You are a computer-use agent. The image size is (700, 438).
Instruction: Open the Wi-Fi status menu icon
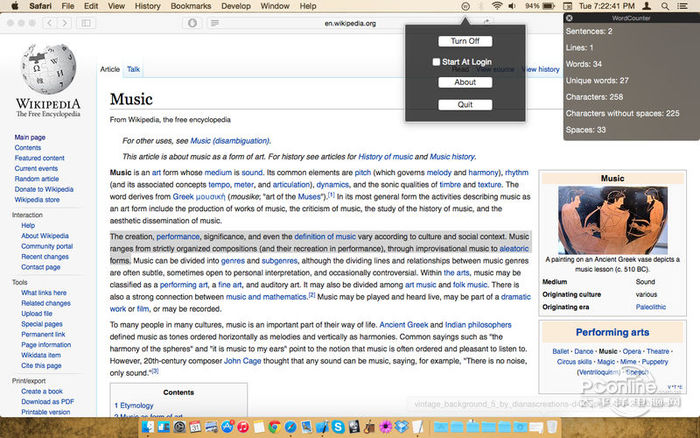(x=499, y=6)
